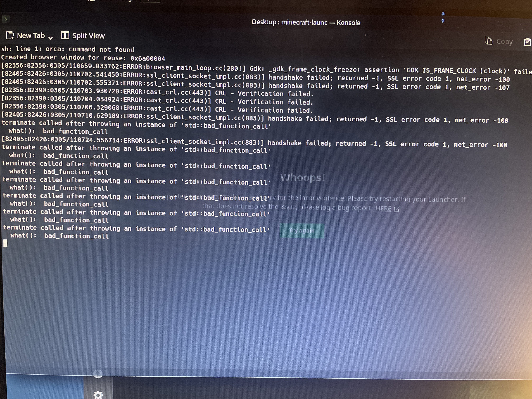Image resolution: width=532 pixels, height=399 pixels.
Task: Click the Split View icon
Action: point(65,35)
